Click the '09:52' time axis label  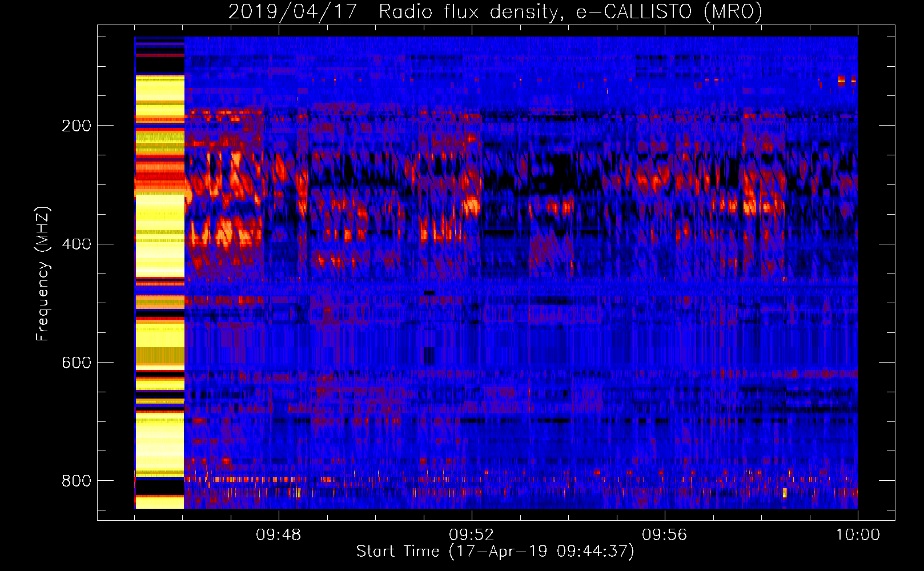[471, 535]
